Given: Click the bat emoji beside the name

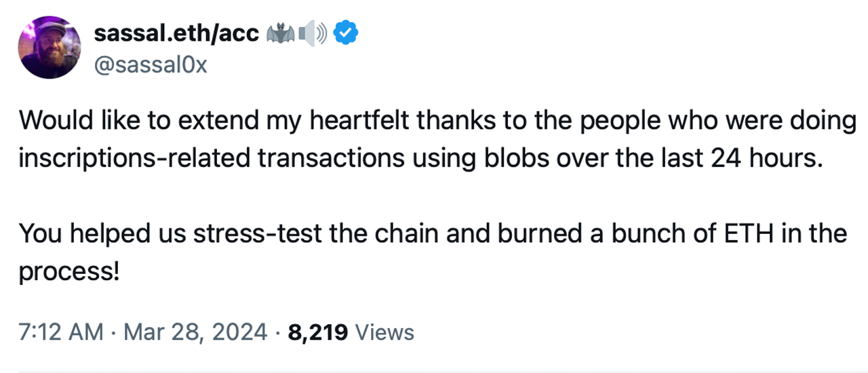Looking at the screenshot, I should pos(281,33).
